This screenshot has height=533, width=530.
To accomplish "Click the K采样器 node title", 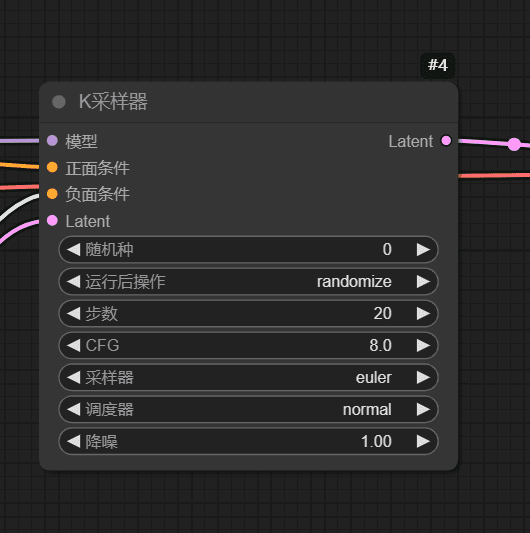I will [x=113, y=102].
